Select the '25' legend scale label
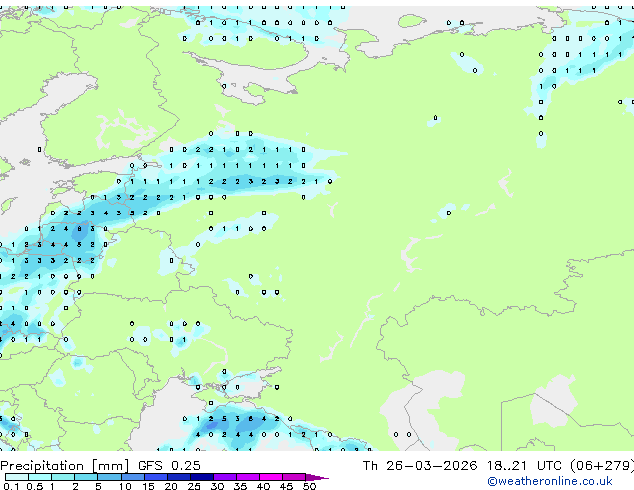634x490 pixels. point(194,486)
